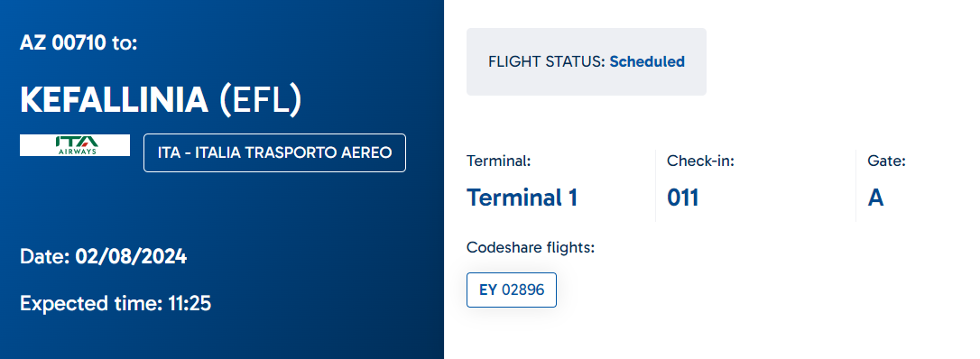Viewport: 980px width, 359px height.
Task: Click the gate value A
Action: click(x=875, y=198)
